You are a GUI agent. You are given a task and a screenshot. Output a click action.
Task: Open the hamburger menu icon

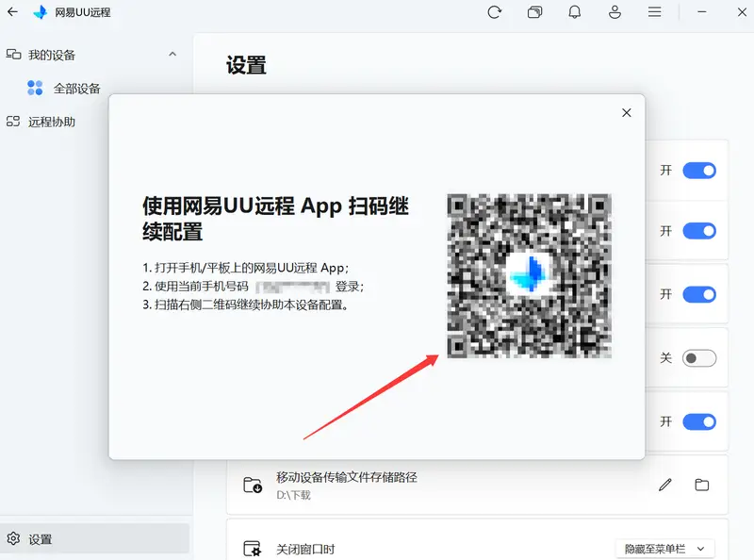point(654,12)
